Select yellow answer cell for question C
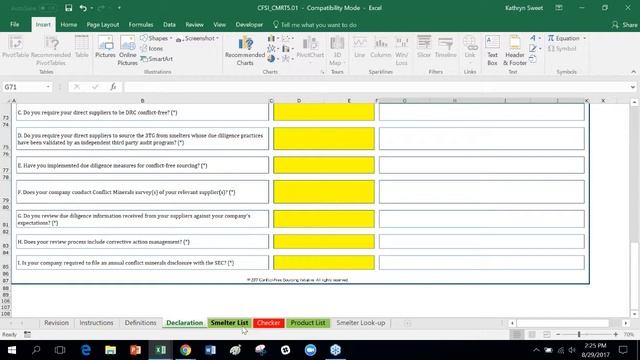This screenshot has width=640, height=360. coord(324,112)
